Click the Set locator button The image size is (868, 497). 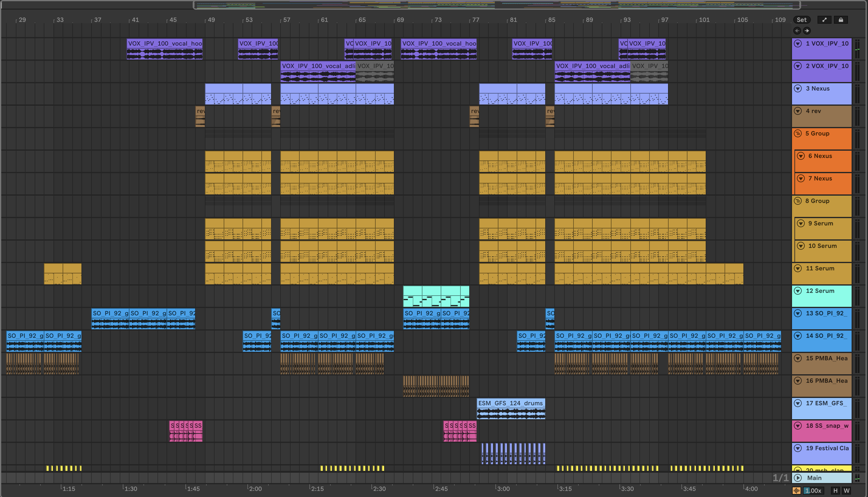click(801, 20)
